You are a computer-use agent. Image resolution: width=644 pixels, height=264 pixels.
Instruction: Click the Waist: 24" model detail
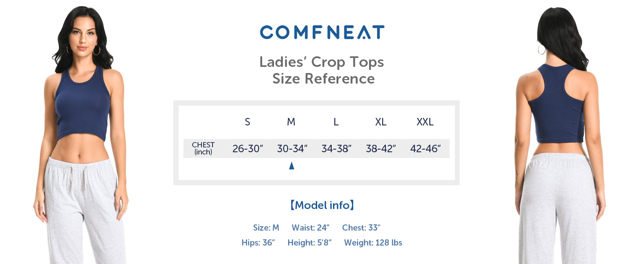pyautogui.click(x=311, y=228)
